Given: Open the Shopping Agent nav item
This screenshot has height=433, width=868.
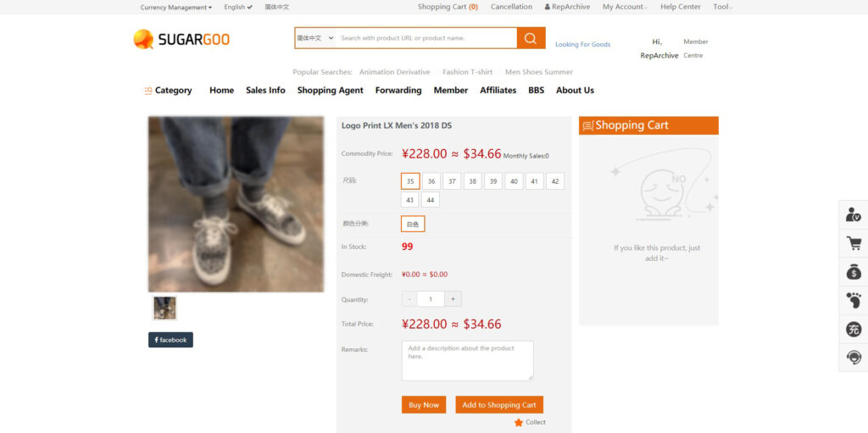Looking at the screenshot, I should 331,91.
